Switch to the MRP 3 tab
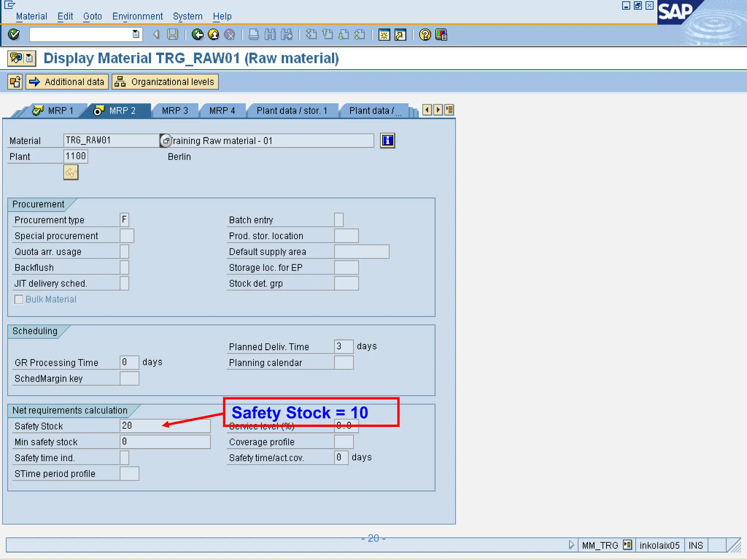The width and height of the screenshot is (747, 560). pyautogui.click(x=175, y=110)
